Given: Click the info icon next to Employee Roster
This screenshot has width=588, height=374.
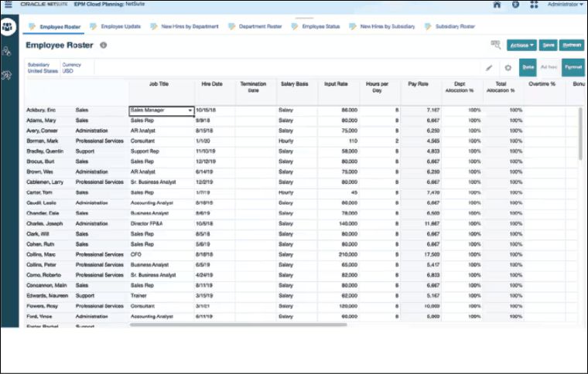Looking at the screenshot, I should coord(103,46).
